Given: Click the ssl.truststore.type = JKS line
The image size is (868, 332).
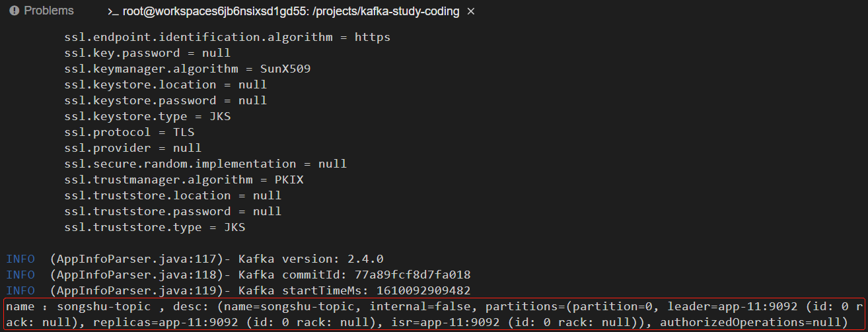Looking at the screenshot, I should click(155, 227).
